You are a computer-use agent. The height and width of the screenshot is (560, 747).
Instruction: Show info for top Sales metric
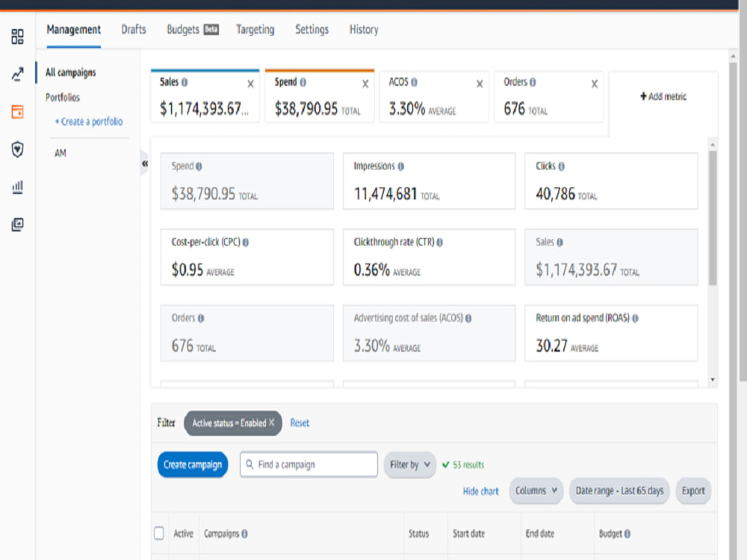(x=185, y=82)
